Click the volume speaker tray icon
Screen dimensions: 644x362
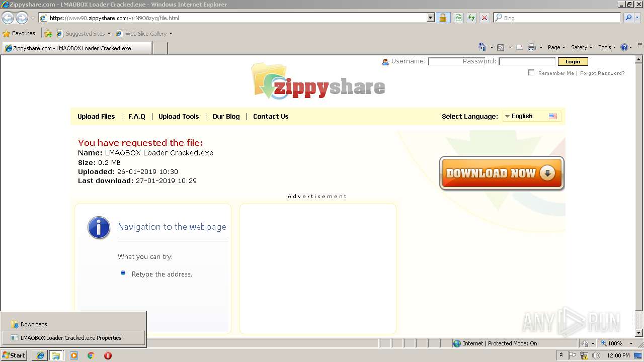tap(596, 355)
